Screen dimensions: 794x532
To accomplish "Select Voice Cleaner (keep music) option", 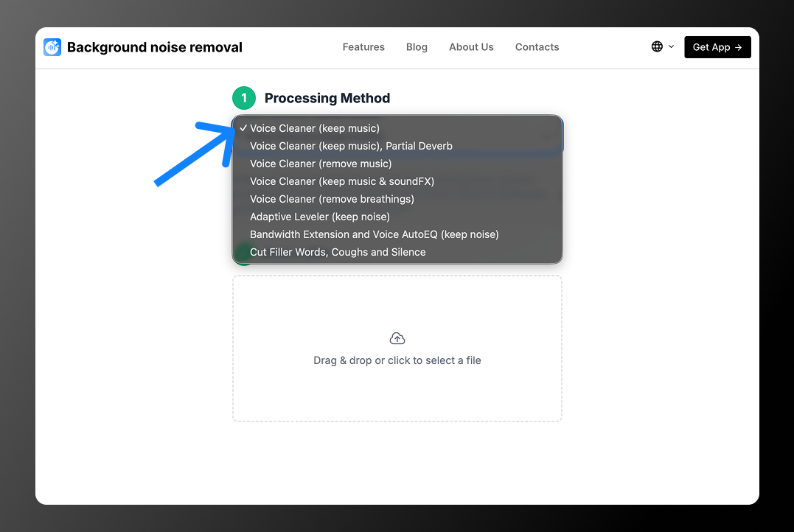I will click(x=315, y=128).
